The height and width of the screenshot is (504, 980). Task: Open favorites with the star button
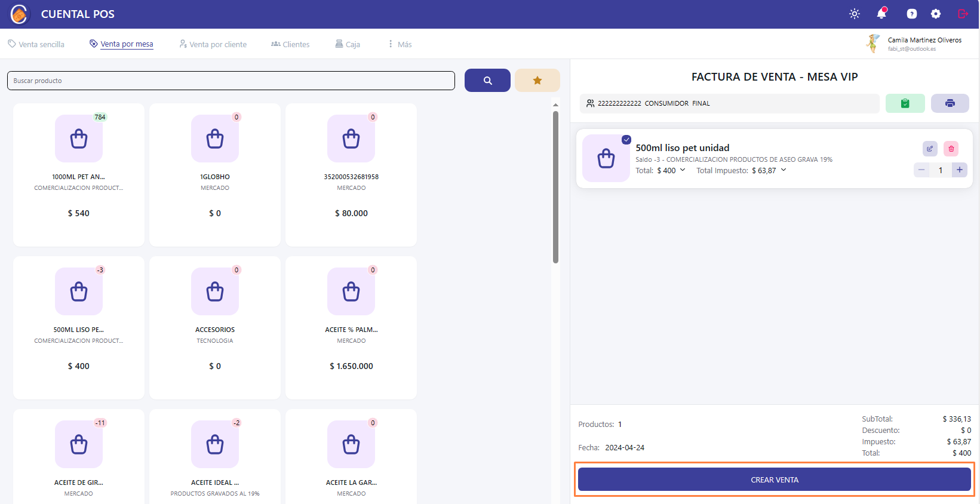(x=537, y=81)
